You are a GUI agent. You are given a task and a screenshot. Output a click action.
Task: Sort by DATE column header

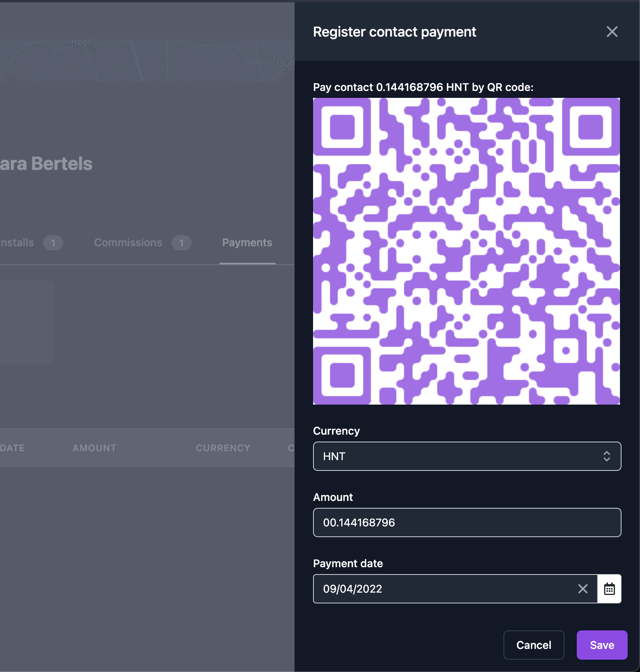tap(12, 448)
